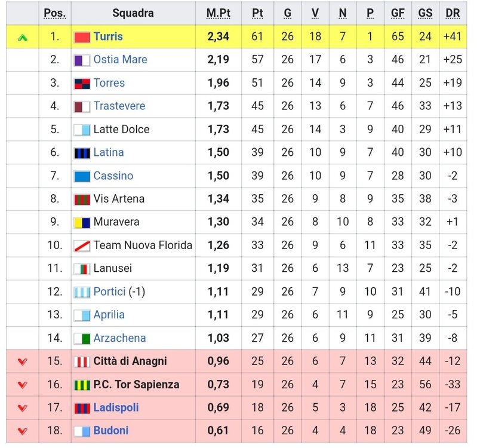Click the red relegation arrow for Città di Anagni
The width and height of the screenshot is (477, 448).
[23, 361]
